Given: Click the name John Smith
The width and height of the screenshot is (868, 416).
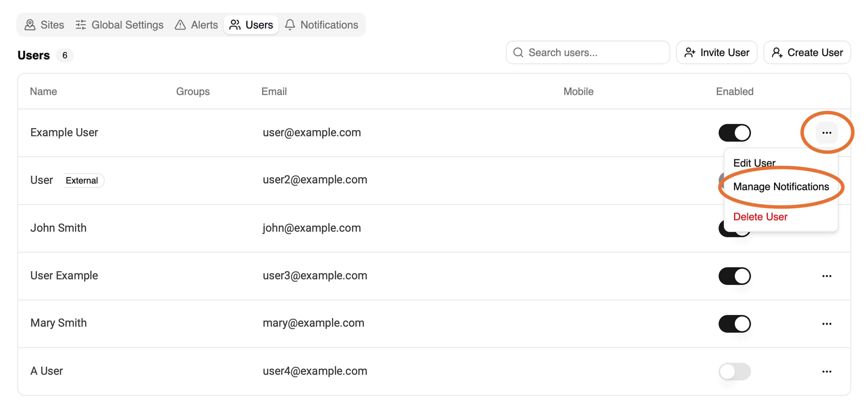Looking at the screenshot, I should point(58,228).
